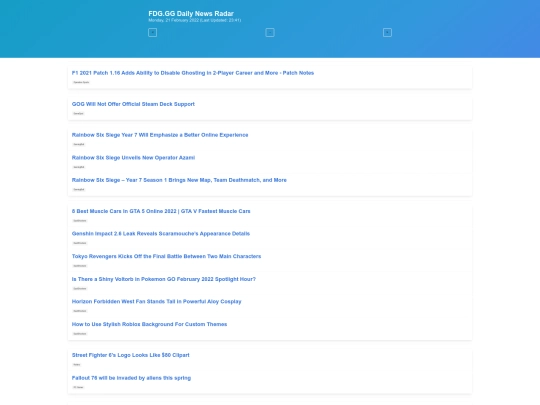This screenshot has width=540, height=405.
Task: Click source tag under the Fallout 76 headline
Action: click(78, 387)
